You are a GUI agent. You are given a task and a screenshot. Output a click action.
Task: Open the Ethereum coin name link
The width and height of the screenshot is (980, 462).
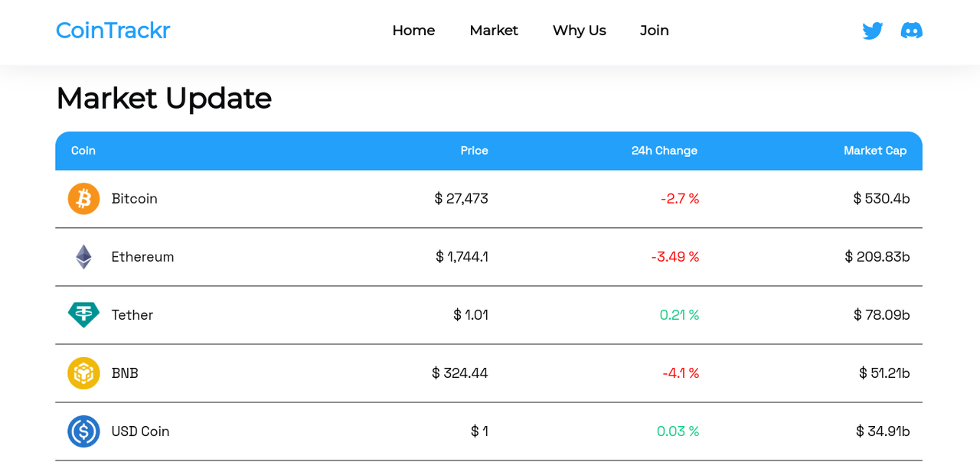142,257
